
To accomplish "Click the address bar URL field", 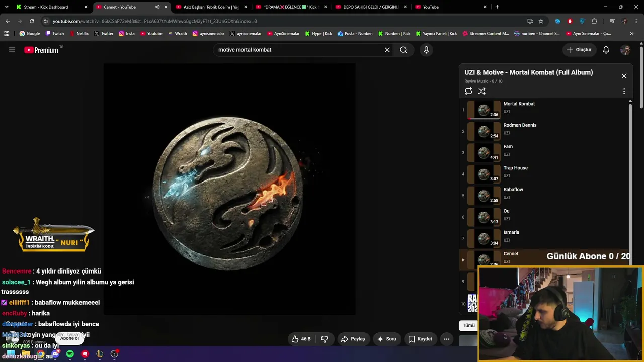I will [x=287, y=21].
